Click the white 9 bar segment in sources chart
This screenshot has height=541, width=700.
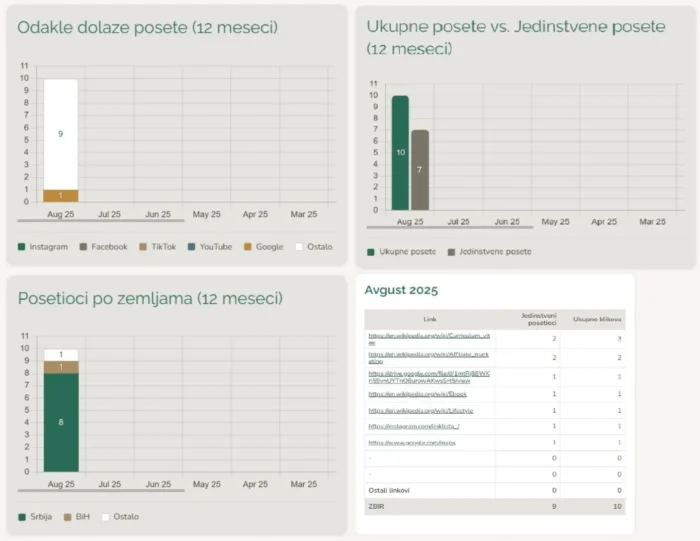tap(61, 134)
